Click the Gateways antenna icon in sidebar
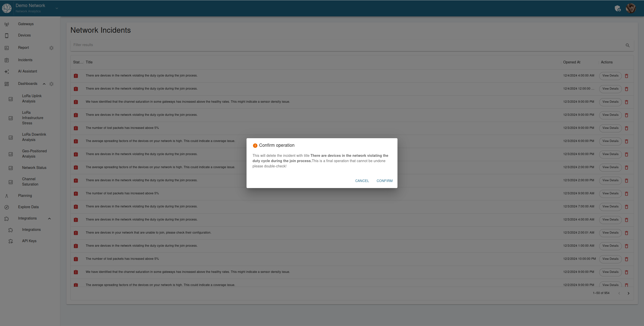Image resolution: width=644 pixels, height=326 pixels. (7, 24)
